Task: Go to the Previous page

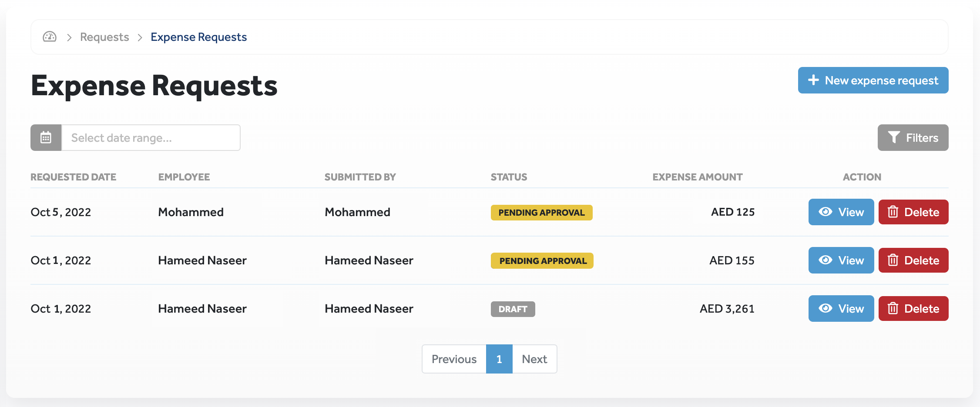Action: (x=454, y=359)
